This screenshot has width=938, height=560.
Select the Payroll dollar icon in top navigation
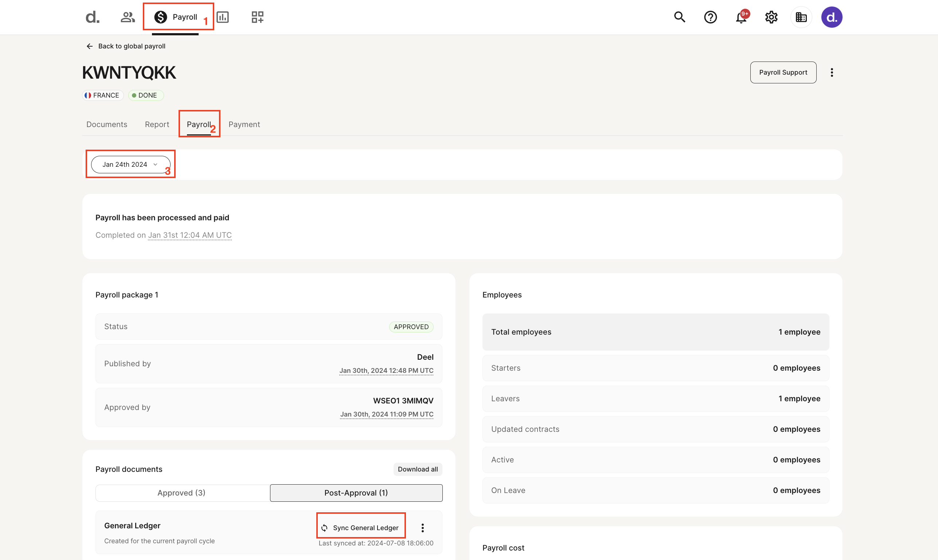pyautogui.click(x=160, y=17)
